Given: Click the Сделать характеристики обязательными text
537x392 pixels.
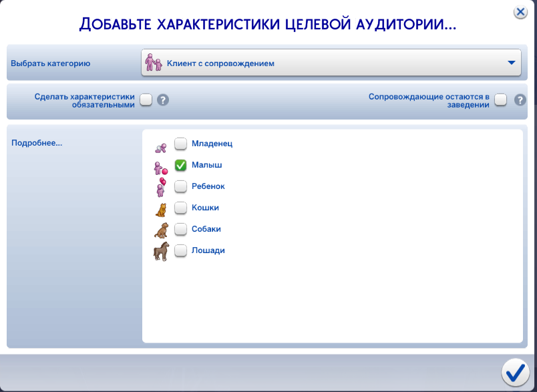Looking at the screenshot, I should pyautogui.click(x=85, y=101).
